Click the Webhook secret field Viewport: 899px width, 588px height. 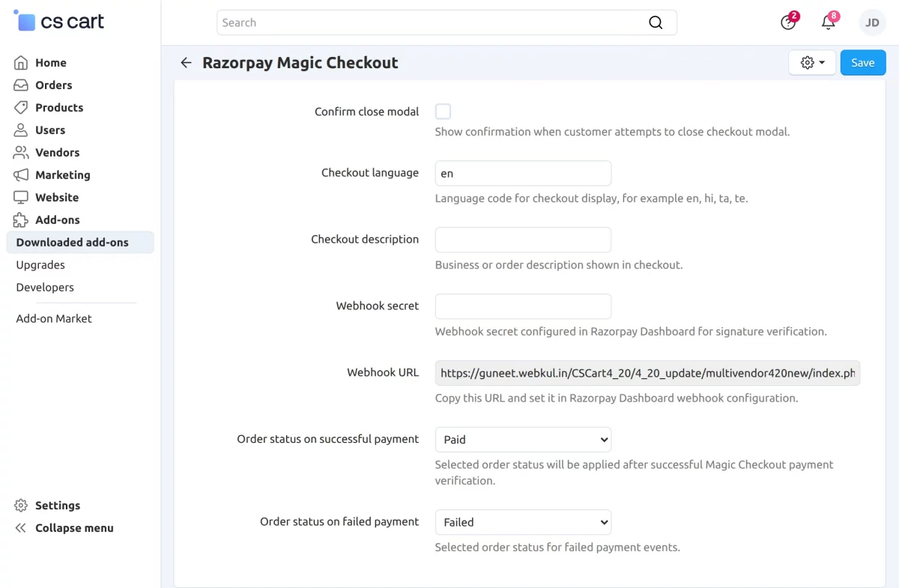tap(523, 306)
